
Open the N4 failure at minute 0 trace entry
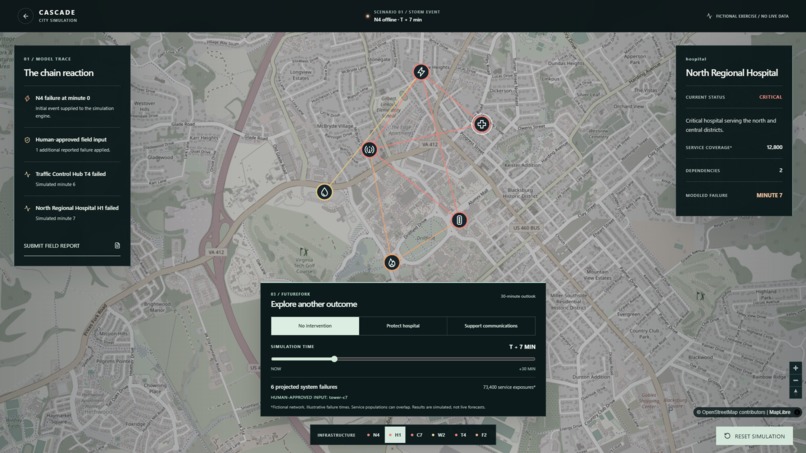[x=72, y=106]
